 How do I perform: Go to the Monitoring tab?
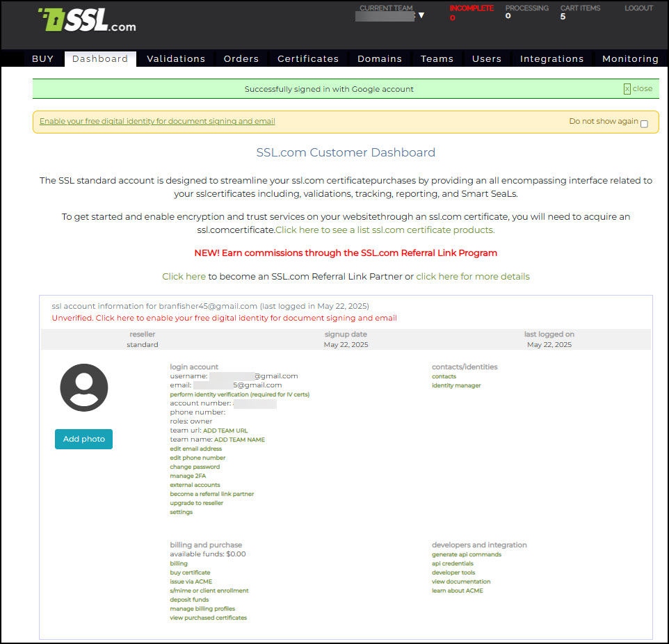(630, 59)
